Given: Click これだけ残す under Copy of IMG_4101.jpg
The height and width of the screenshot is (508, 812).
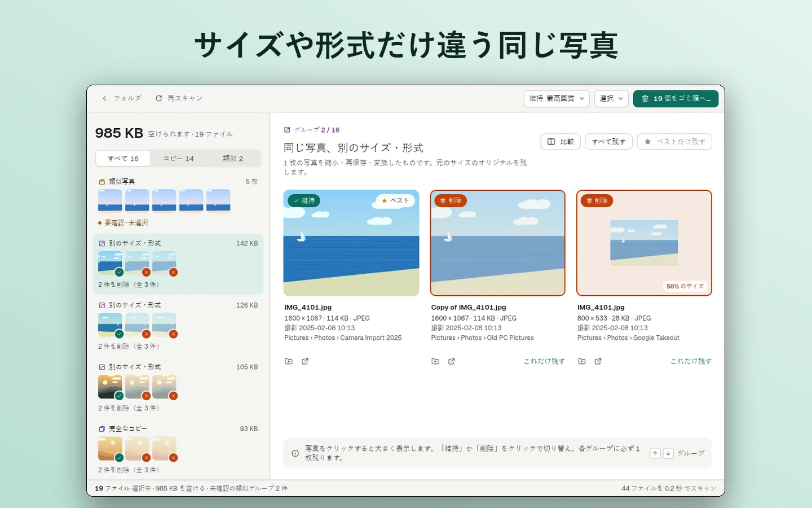Looking at the screenshot, I should pyautogui.click(x=544, y=361).
